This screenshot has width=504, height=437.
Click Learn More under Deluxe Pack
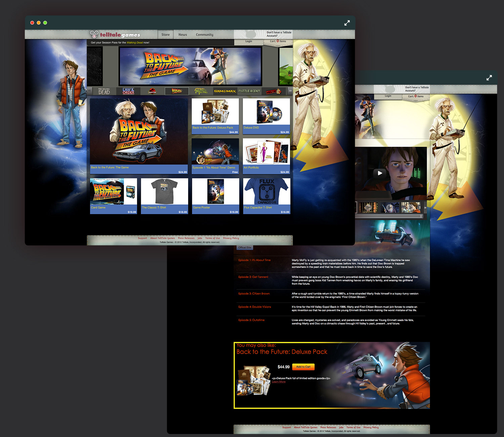[x=279, y=382]
